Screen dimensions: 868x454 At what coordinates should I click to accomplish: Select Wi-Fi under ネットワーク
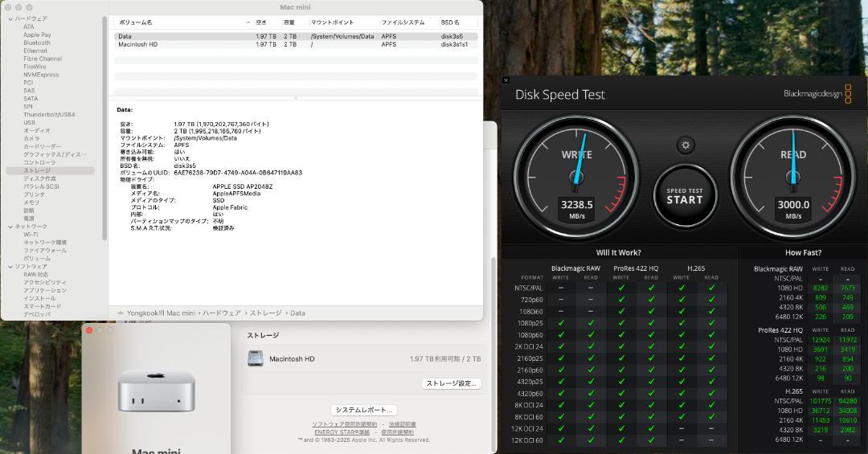(31, 234)
